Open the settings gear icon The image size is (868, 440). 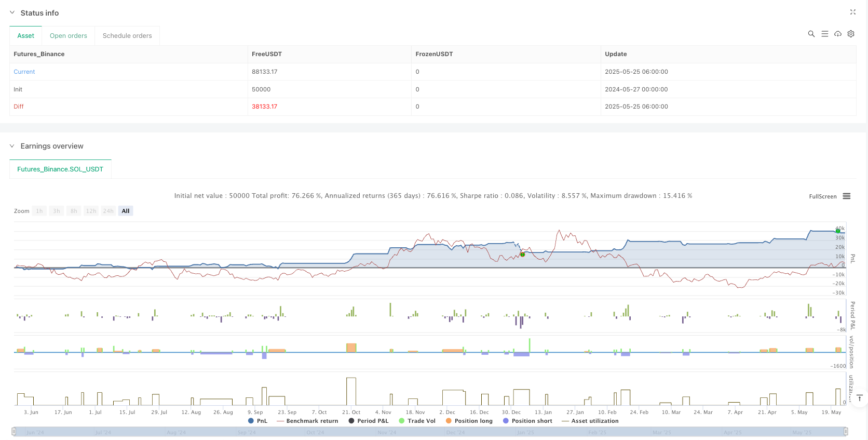[851, 34]
